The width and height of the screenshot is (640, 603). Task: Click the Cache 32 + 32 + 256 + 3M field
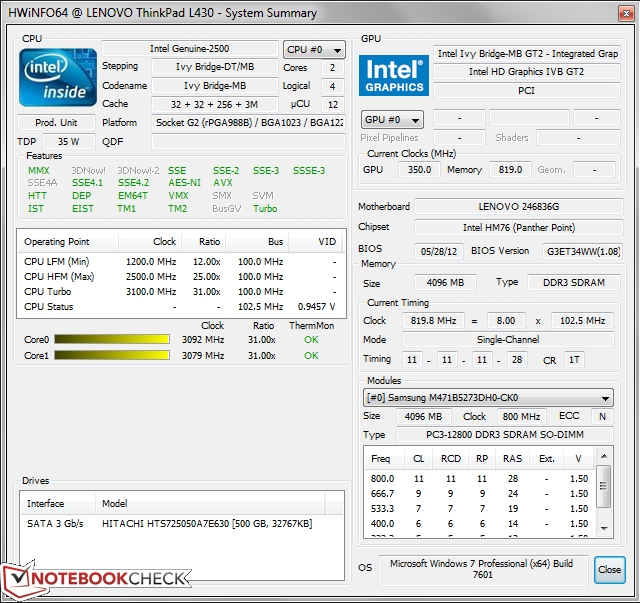215,105
